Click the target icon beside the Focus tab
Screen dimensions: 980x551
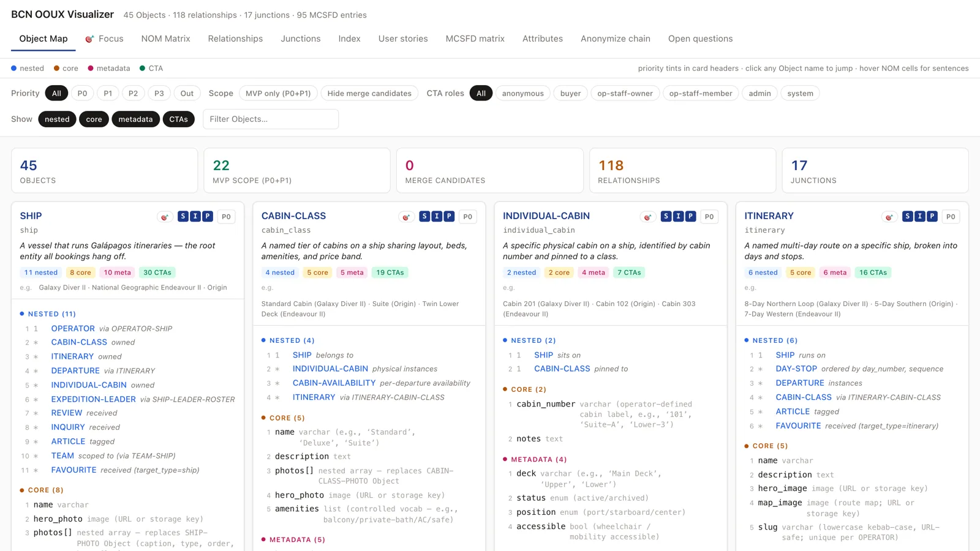click(89, 39)
